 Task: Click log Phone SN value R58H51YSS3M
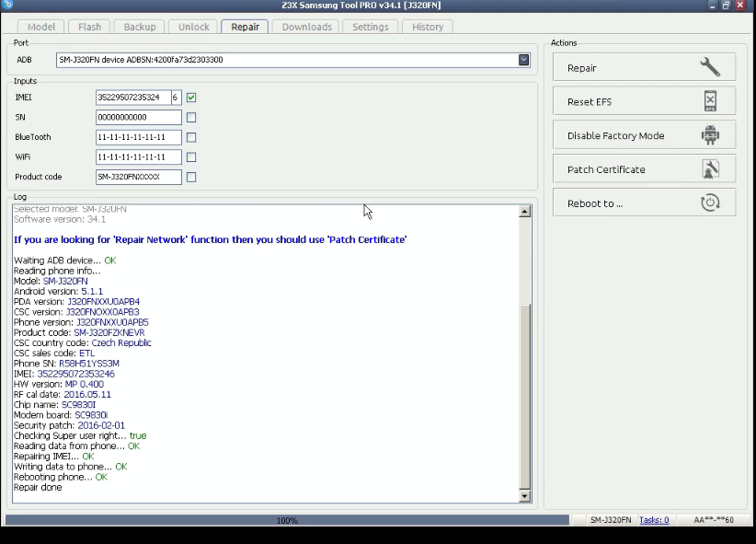89,364
